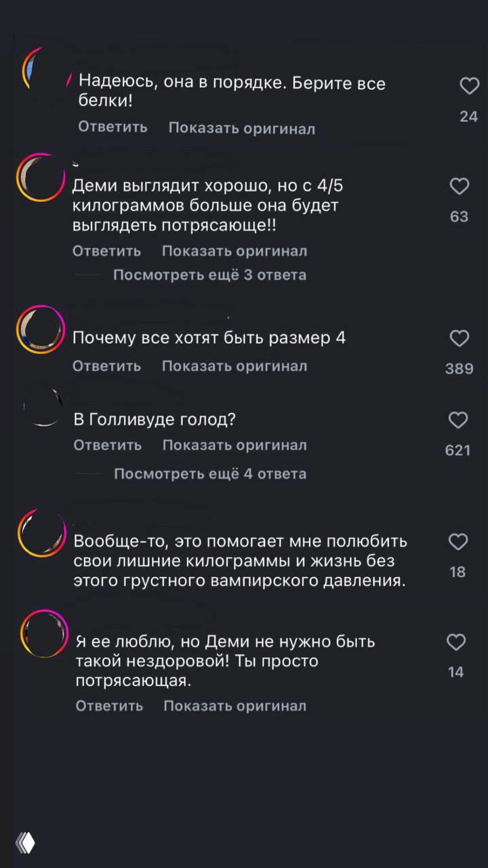
Task: Tap the heart on the comment with 389 likes
Action: 459,338
